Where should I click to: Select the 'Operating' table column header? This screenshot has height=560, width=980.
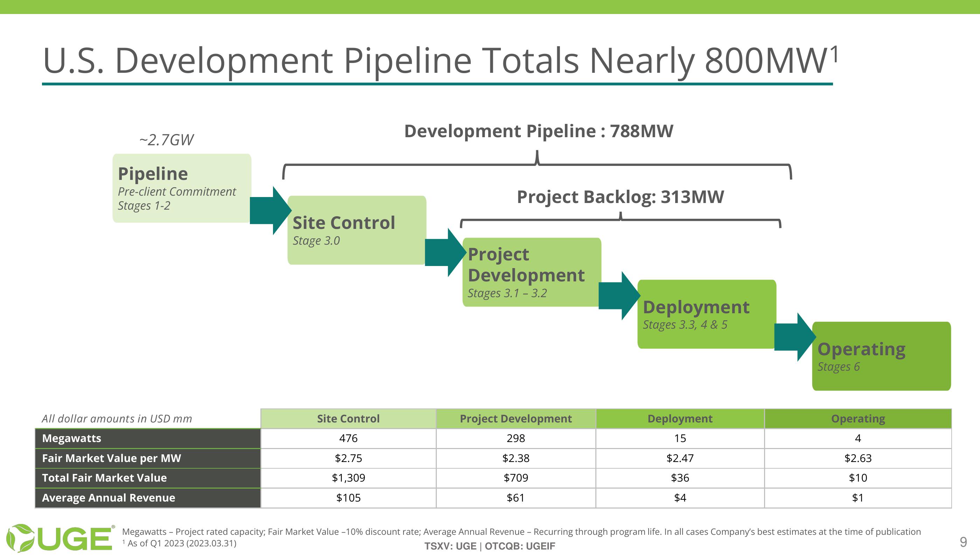point(858,419)
